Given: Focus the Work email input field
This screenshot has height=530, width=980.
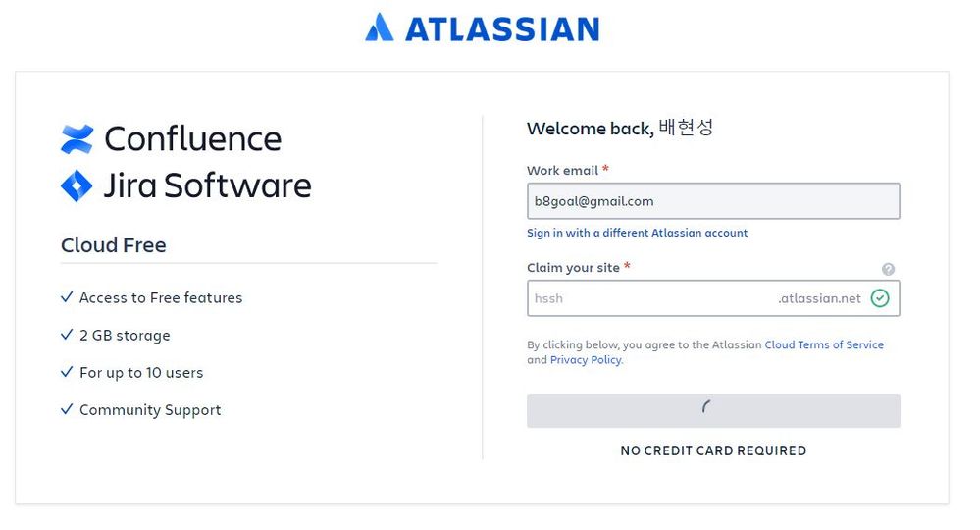Looking at the screenshot, I should point(713,201).
